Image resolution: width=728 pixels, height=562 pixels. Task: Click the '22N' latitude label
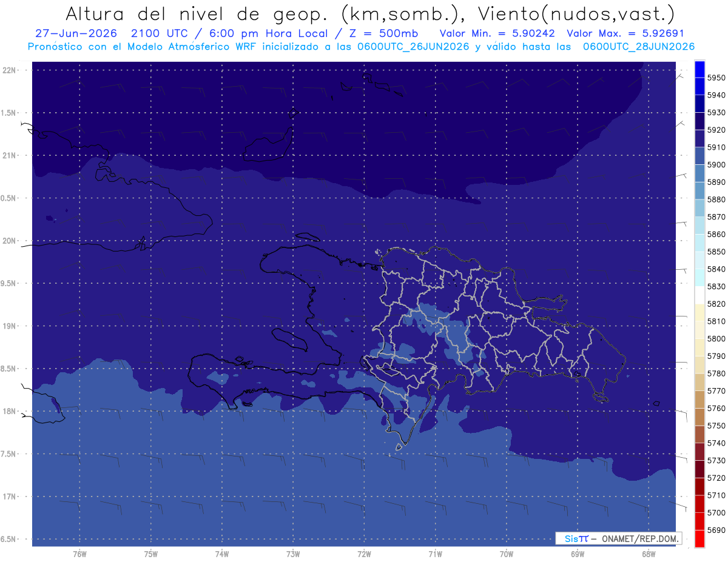tap(10, 70)
